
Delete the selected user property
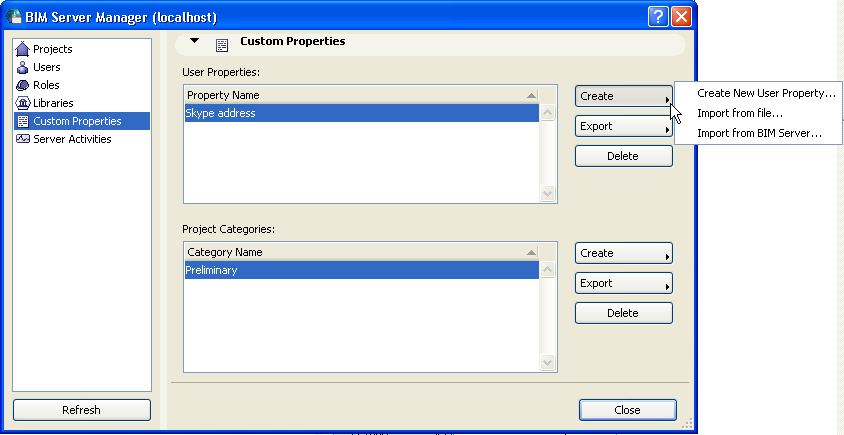[x=623, y=156]
